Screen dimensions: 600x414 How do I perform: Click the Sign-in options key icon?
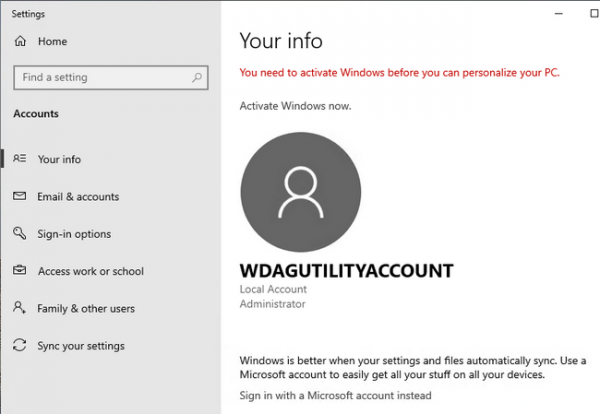pos(20,233)
